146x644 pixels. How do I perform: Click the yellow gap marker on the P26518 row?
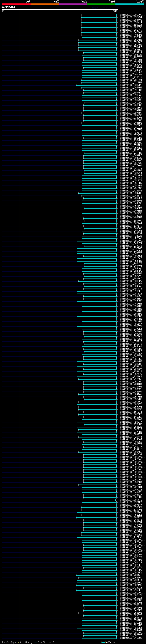(108, 588)
